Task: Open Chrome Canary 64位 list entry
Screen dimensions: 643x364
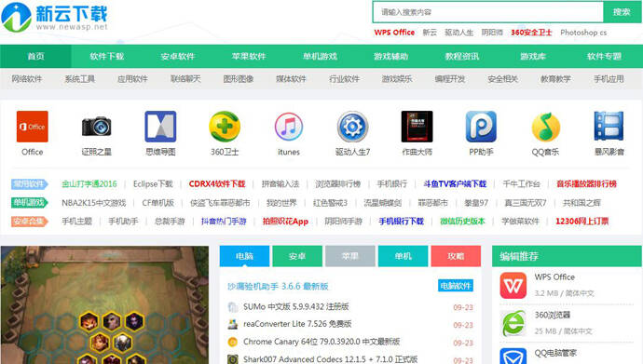Action: click(321, 342)
